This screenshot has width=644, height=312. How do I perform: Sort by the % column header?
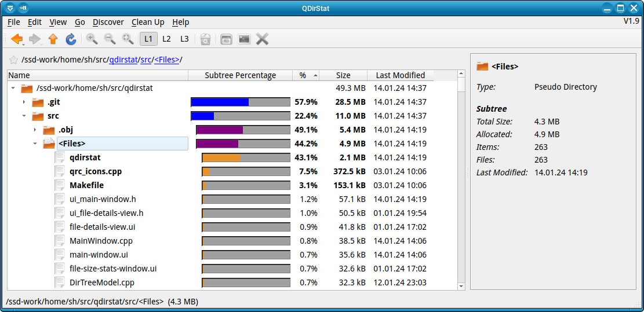(306, 75)
